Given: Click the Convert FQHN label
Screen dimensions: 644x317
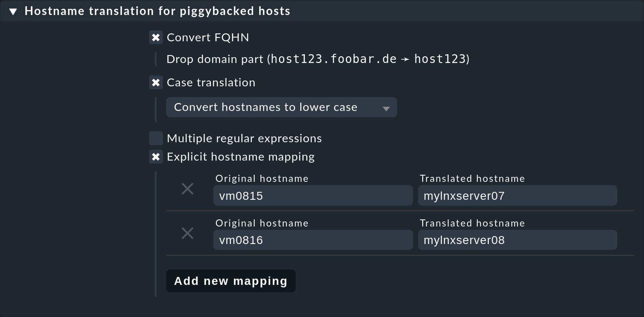Looking at the screenshot, I should pos(208,38).
